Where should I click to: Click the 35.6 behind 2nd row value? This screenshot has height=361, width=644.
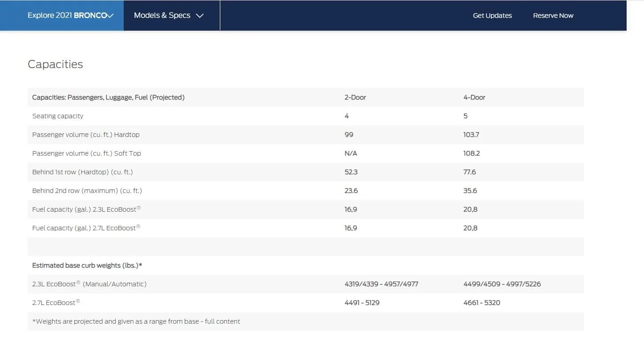click(x=470, y=191)
